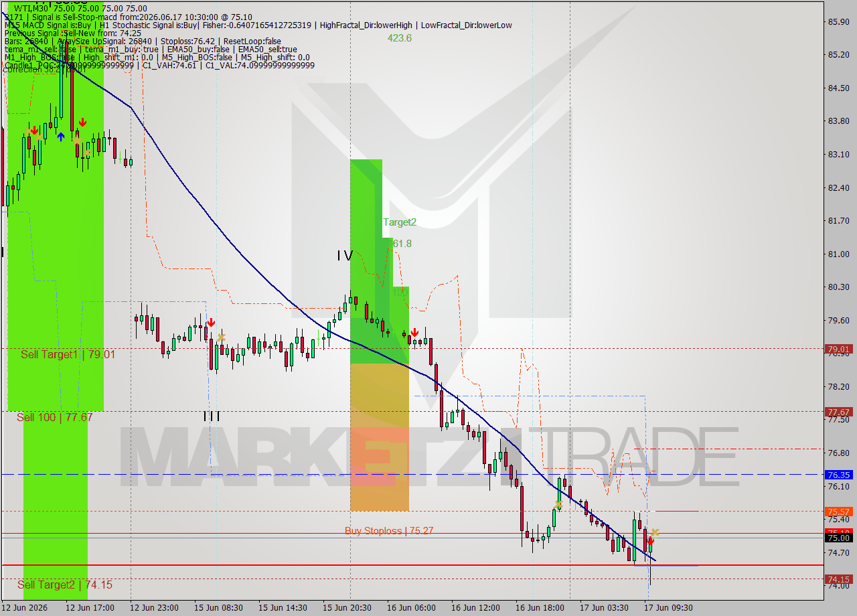Click the 'Signal is:Sell-Stop-macd' info line
857x616 pixels.
(129, 17)
